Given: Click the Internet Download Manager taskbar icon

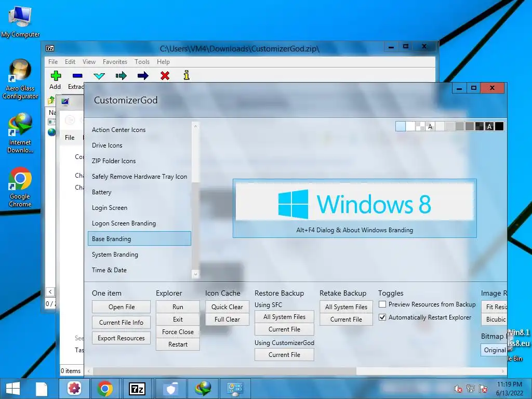Looking at the screenshot, I should coord(203,389).
